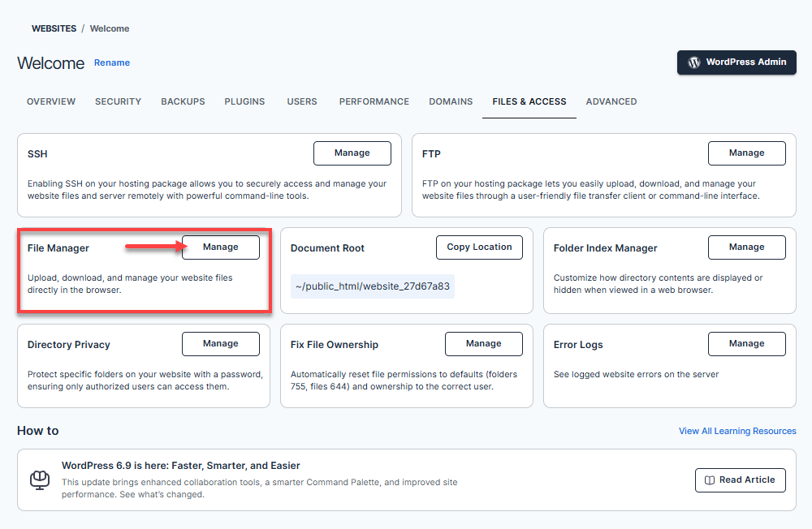Click the WordPress logo icon in Admin button
Image resolution: width=812 pixels, height=529 pixels.
click(x=694, y=62)
